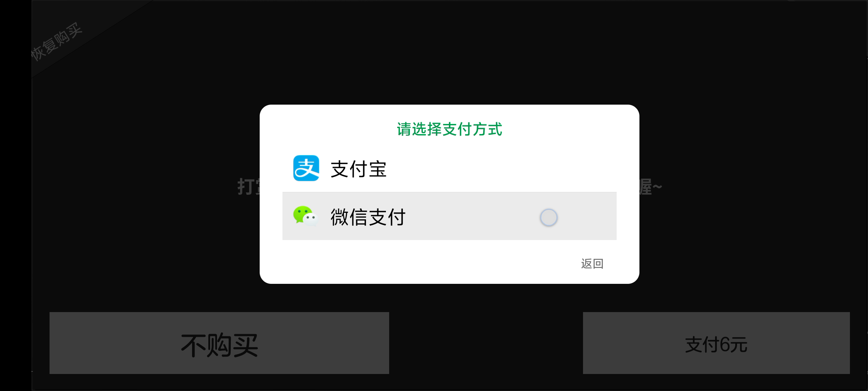This screenshot has height=391, width=868.
Task: Select 微信支付 as the payment method
Action: tap(449, 216)
